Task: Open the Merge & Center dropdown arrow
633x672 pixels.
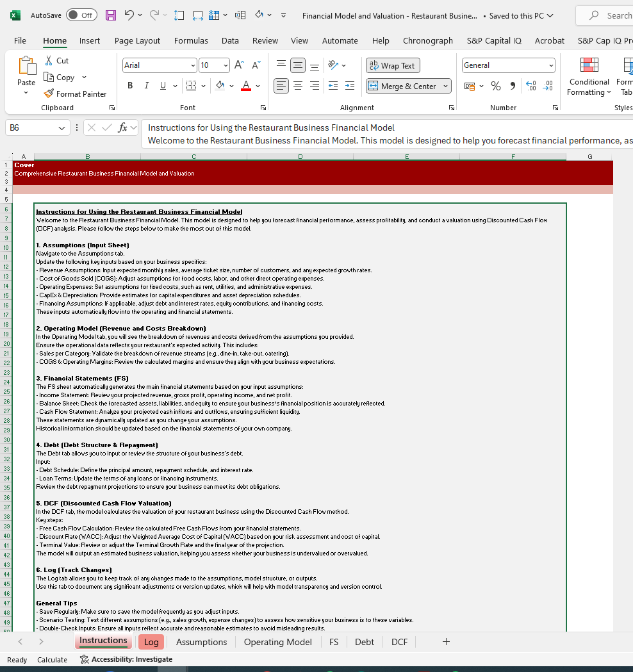Action: [446, 86]
